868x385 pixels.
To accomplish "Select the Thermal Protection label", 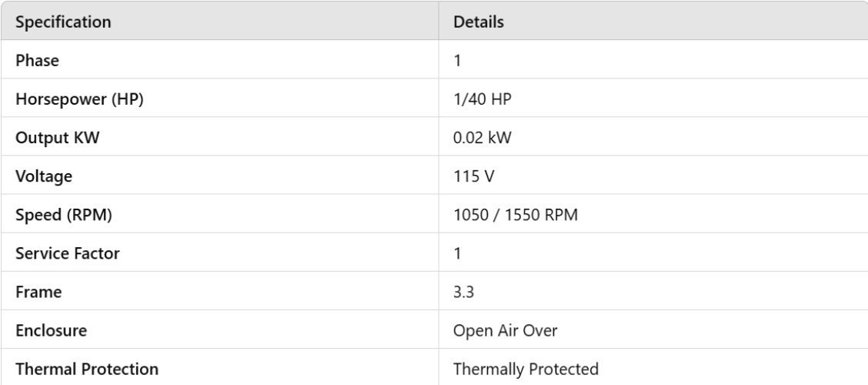I will click(x=87, y=369).
